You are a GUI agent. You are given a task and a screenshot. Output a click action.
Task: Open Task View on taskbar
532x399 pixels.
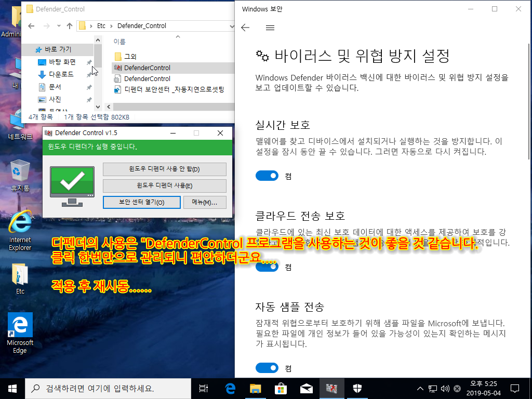[204, 389]
